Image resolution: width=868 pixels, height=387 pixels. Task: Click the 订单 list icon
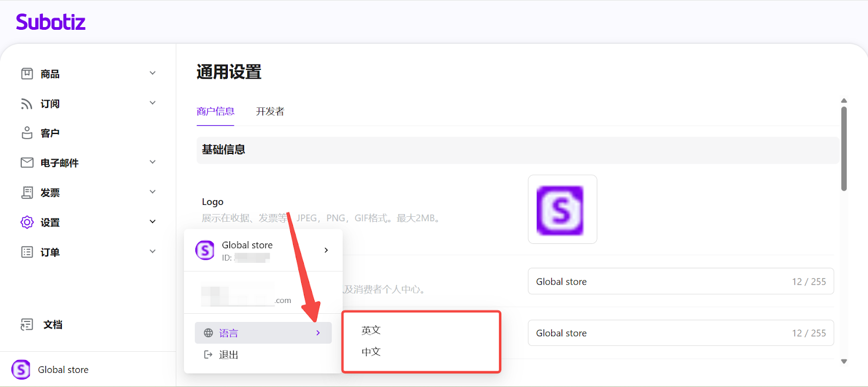click(27, 252)
